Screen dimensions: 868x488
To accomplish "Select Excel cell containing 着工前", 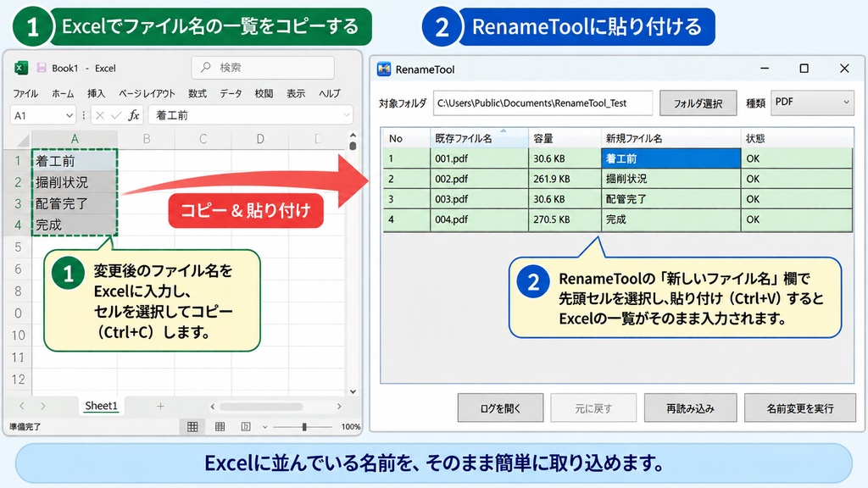I will click(x=75, y=161).
